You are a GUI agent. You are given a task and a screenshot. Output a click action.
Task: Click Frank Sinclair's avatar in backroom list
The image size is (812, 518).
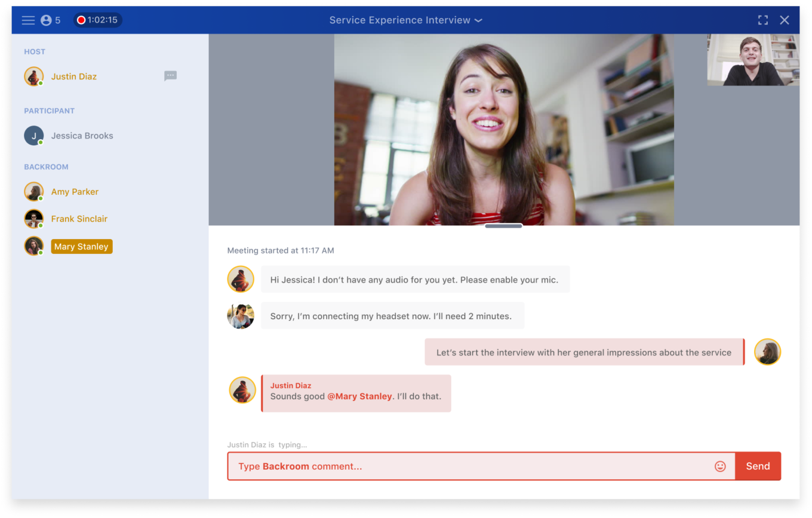pos(34,219)
